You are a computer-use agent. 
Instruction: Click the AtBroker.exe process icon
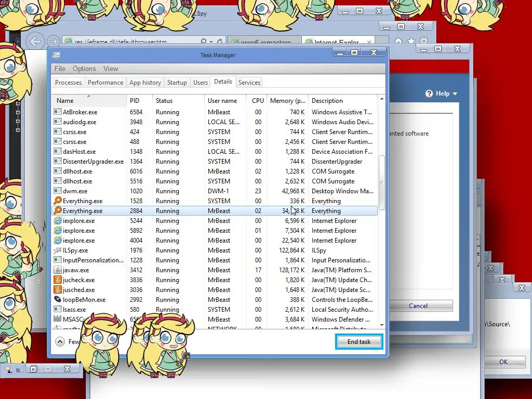point(58,112)
